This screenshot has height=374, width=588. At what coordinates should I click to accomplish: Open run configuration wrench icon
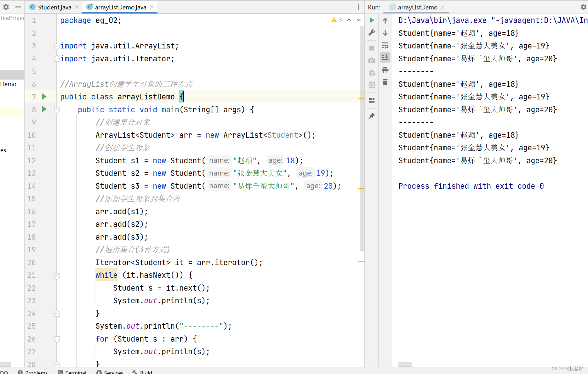[x=372, y=32]
